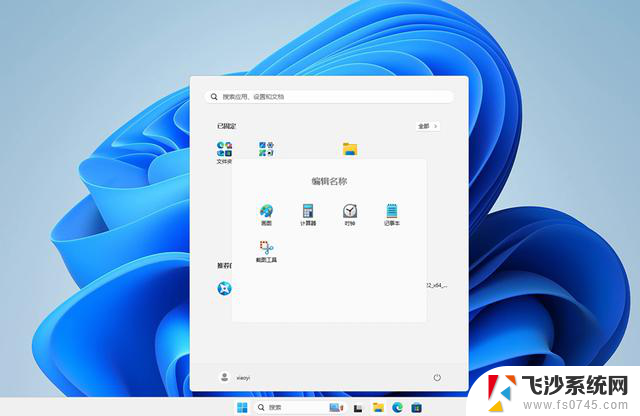Click the power button in Start menu
The image size is (640, 416).
click(437, 378)
